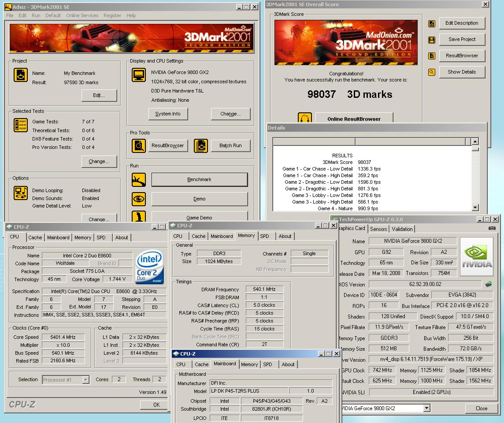
Task: Click the Game Demo button
Action: pyautogui.click(x=199, y=217)
